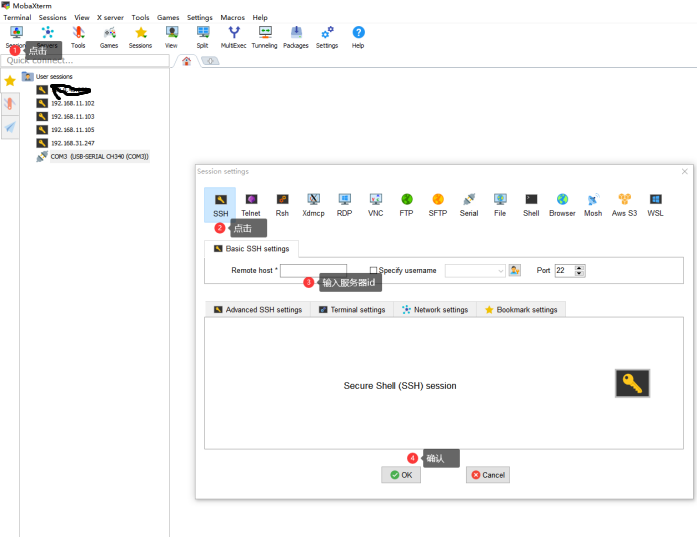Open the username dropdown list
The image size is (697, 538).
pyautogui.click(x=501, y=270)
